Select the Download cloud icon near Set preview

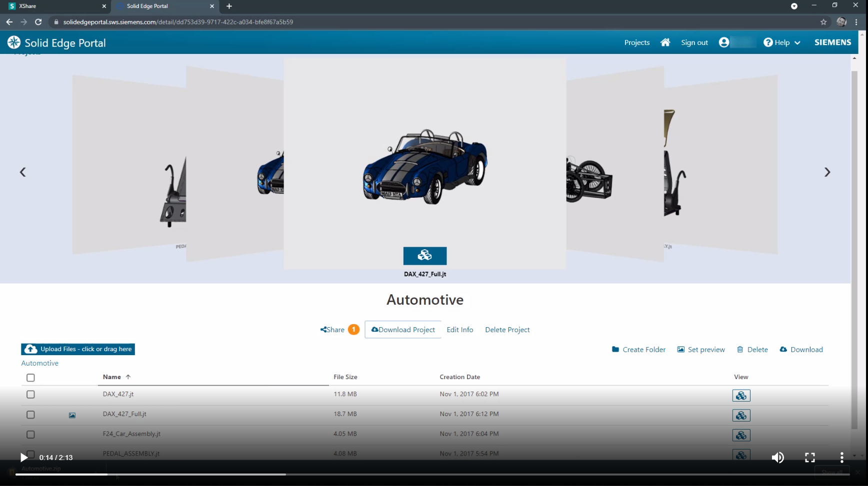click(x=783, y=349)
